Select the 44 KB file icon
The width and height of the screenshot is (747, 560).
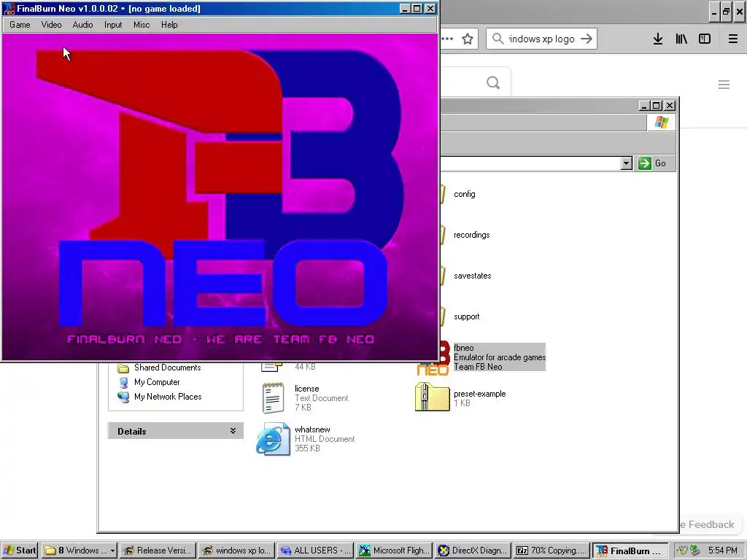point(272,366)
